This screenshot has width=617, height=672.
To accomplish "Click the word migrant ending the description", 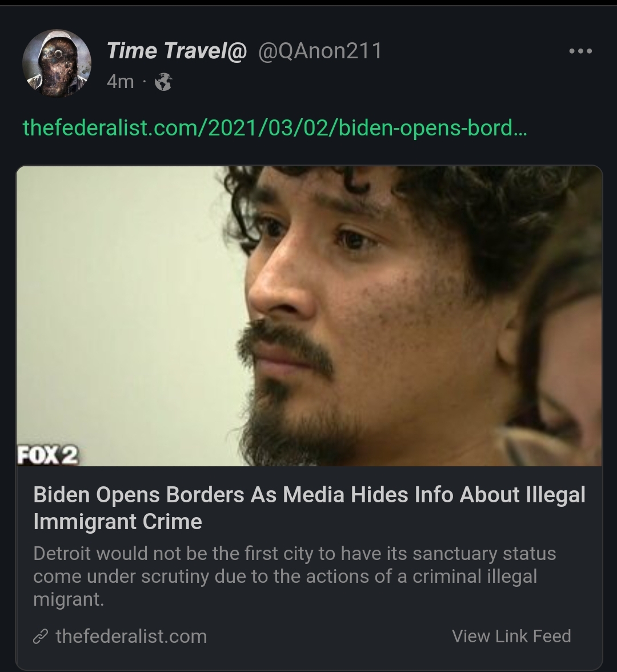I will coord(67,599).
